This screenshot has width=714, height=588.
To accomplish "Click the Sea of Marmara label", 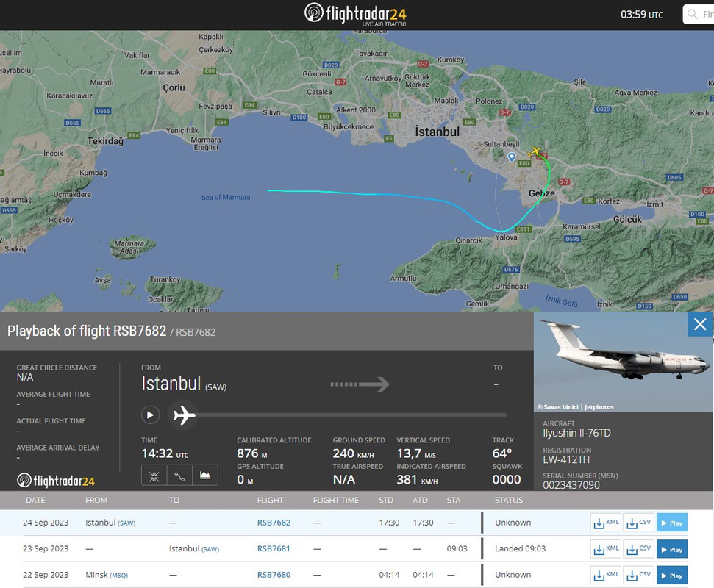I will pos(226,197).
